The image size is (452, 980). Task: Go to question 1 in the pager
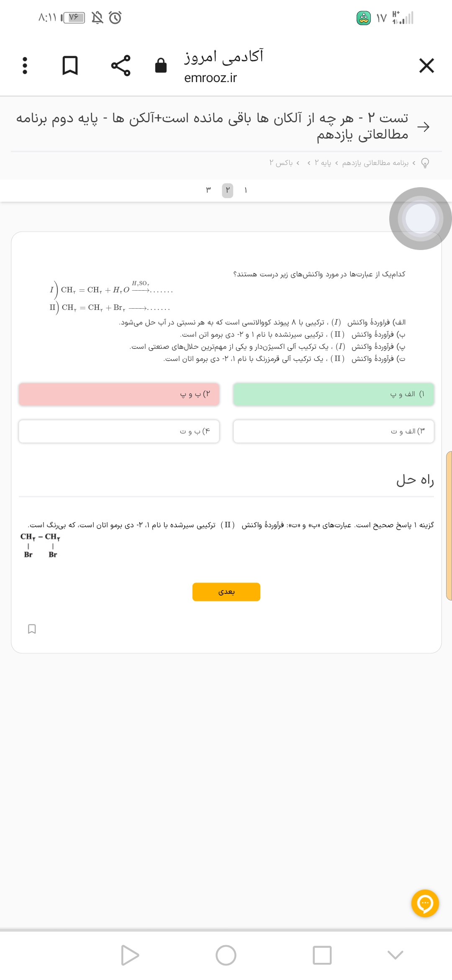246,190
